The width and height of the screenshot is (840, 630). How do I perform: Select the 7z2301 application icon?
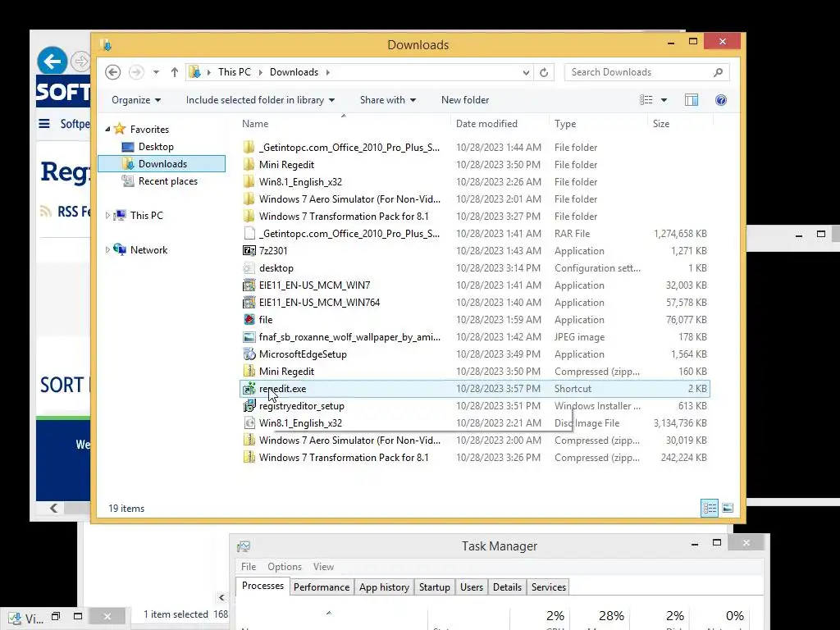click(249, 250)
